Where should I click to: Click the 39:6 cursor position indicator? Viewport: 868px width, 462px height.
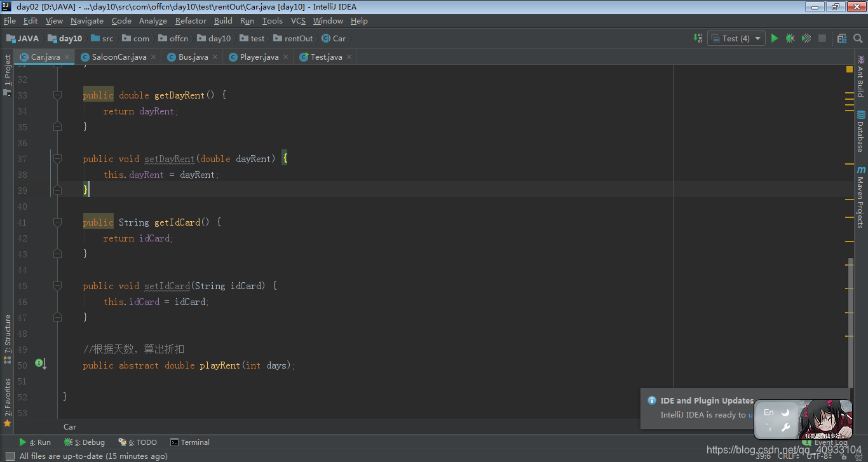[763, 456]
